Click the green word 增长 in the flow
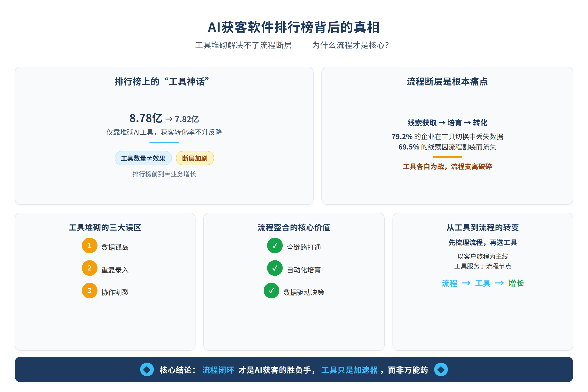Viewport: 588px width, 392px height. pyautogui.click(x=516, y=283)
